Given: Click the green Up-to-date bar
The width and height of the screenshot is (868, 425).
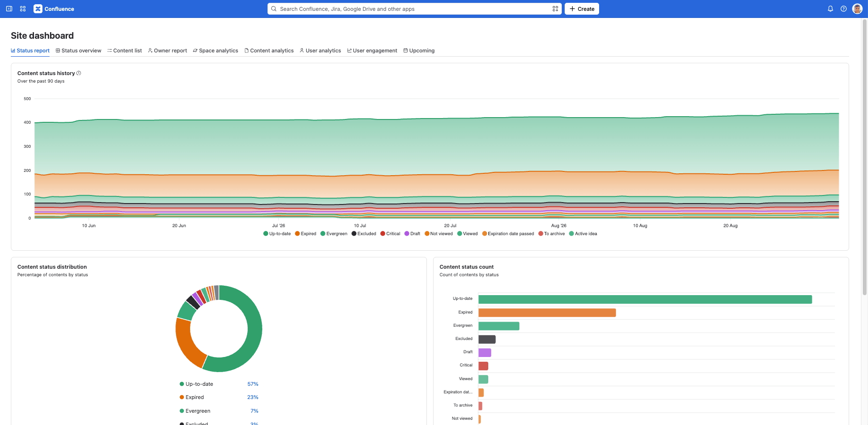Looking at the screenshot, I should pyautogui.click(x=645, y=299).
